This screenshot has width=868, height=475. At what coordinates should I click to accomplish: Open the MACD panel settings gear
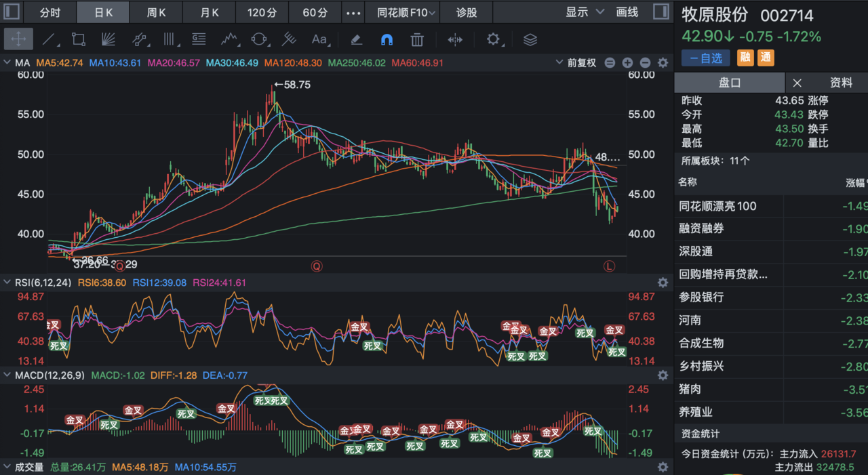[x=663, y=375]
